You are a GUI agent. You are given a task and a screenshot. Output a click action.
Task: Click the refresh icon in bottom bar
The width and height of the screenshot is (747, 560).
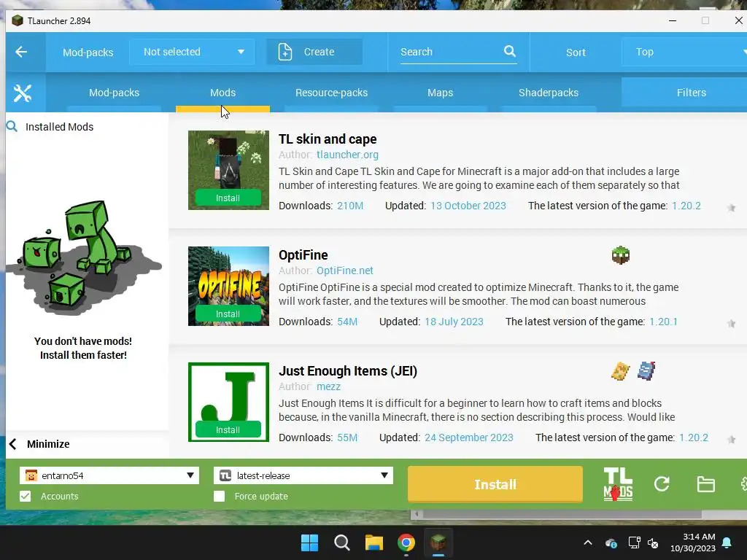(662, 484)
